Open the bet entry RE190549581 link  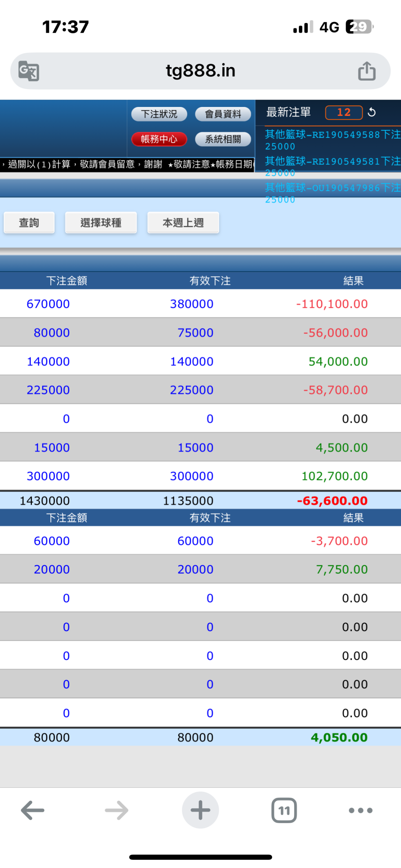click(332, 161)
